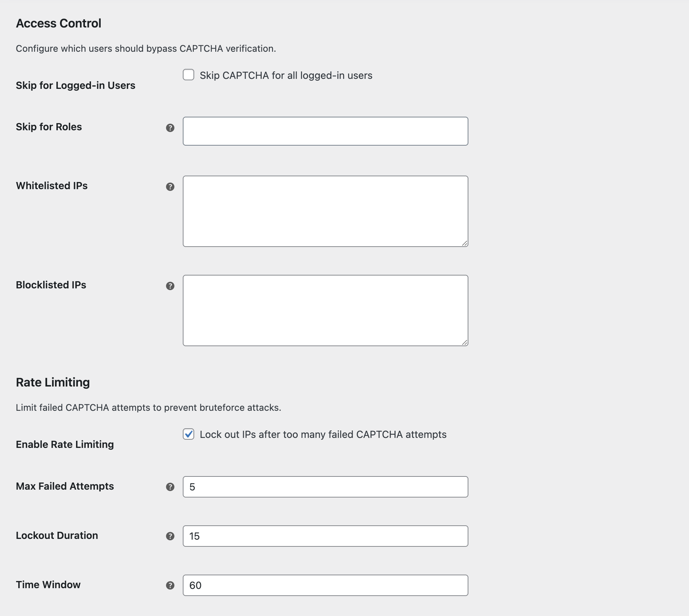The height and width of the screenshot is (616, 689).
Task: Open the Max Failed Attempts help tooltip
Action: [x=170, y=487]
